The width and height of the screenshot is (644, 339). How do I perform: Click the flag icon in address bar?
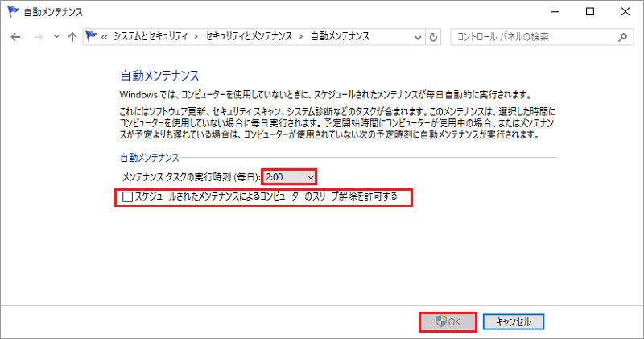(91, 36)
